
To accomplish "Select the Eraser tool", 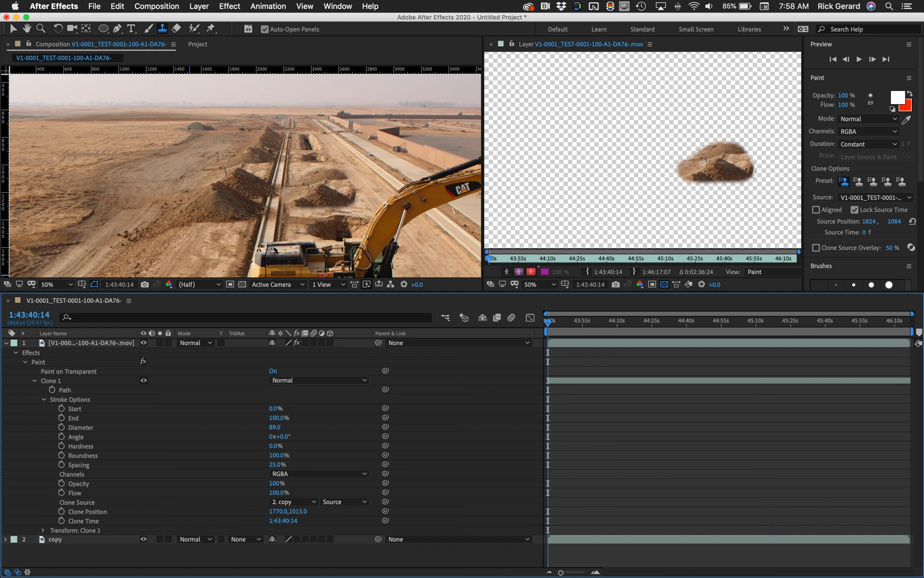I will [176, 29].
